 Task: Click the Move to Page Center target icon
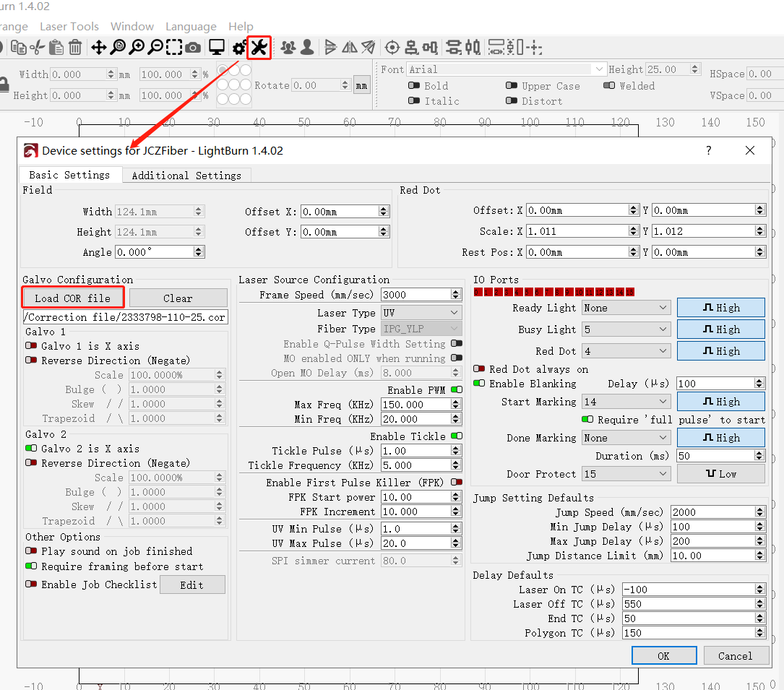(x=392, y=48)
